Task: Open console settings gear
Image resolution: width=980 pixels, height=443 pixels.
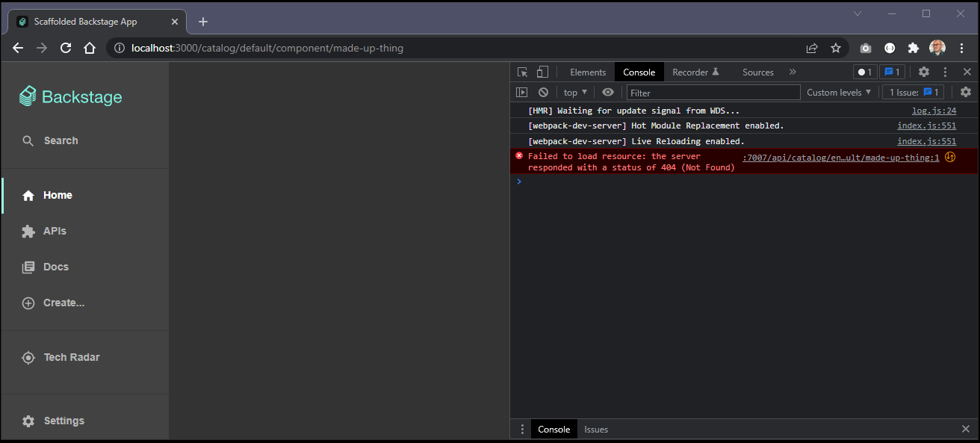Action: (966, 92)
